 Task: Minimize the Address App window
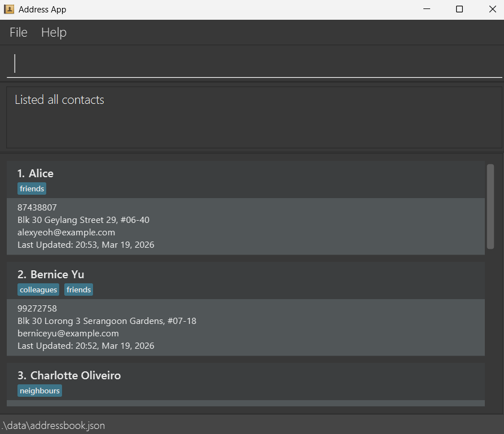pyautogui.click(x=426, y=10)
